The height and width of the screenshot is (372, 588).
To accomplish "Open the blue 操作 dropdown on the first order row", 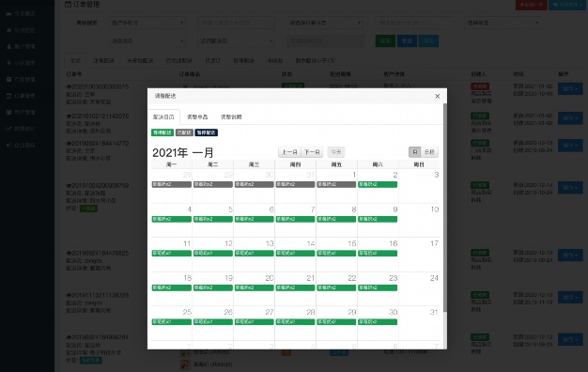I will (570, 89).
